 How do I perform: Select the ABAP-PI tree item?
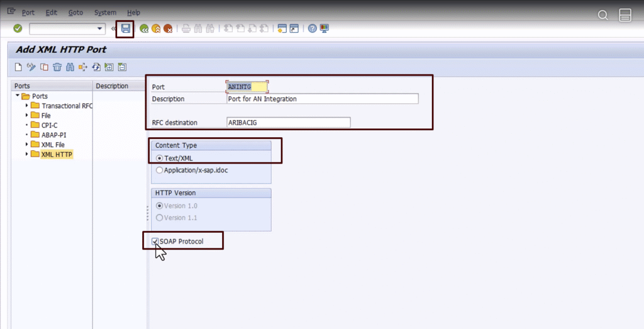[x=53, y=135]
